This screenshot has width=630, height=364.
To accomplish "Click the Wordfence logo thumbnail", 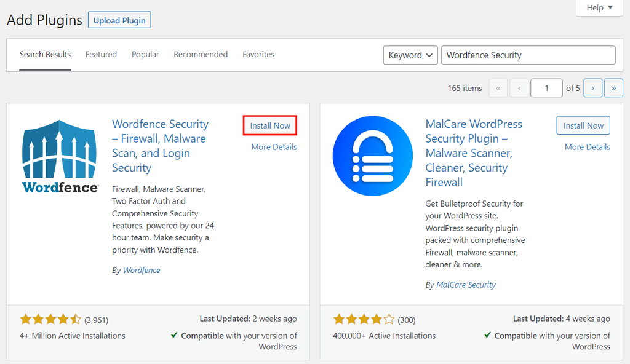I will pyautogui.click(x=60, y=156).
